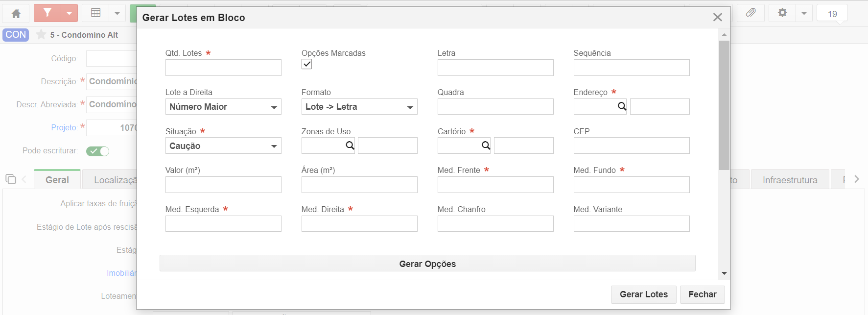868x315 pixels.
Task: Click the Endereço search magnifier icon
Action: 622,106
